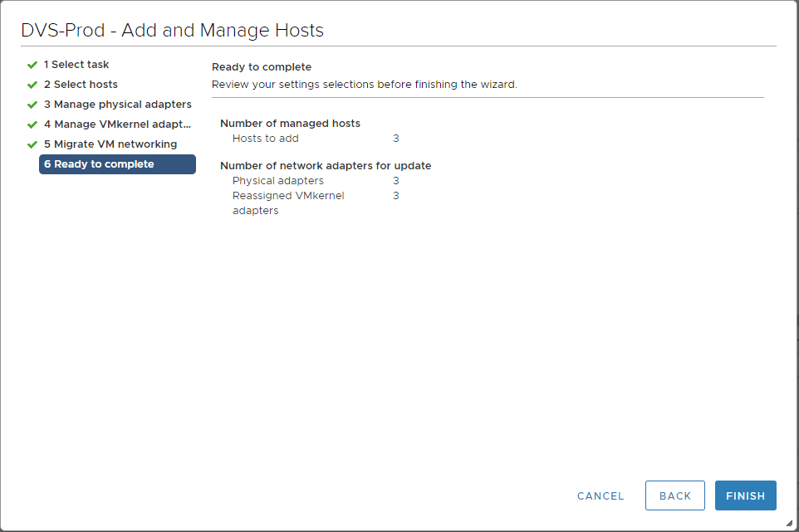Image resolution: width=799 pixels, height=532 pixels.
Task: Select step 2 Select hosts
Action: click(x=81, y=84)
